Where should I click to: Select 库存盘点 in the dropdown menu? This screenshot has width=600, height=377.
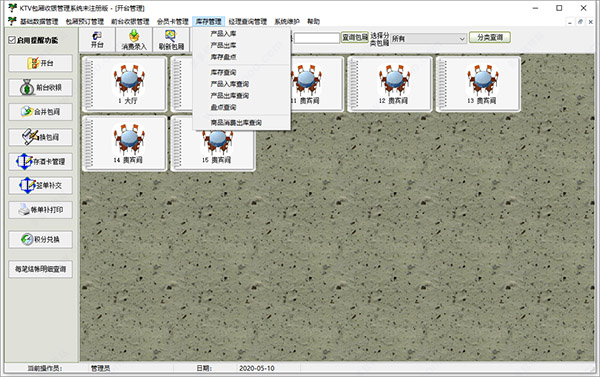click(223, 57)
